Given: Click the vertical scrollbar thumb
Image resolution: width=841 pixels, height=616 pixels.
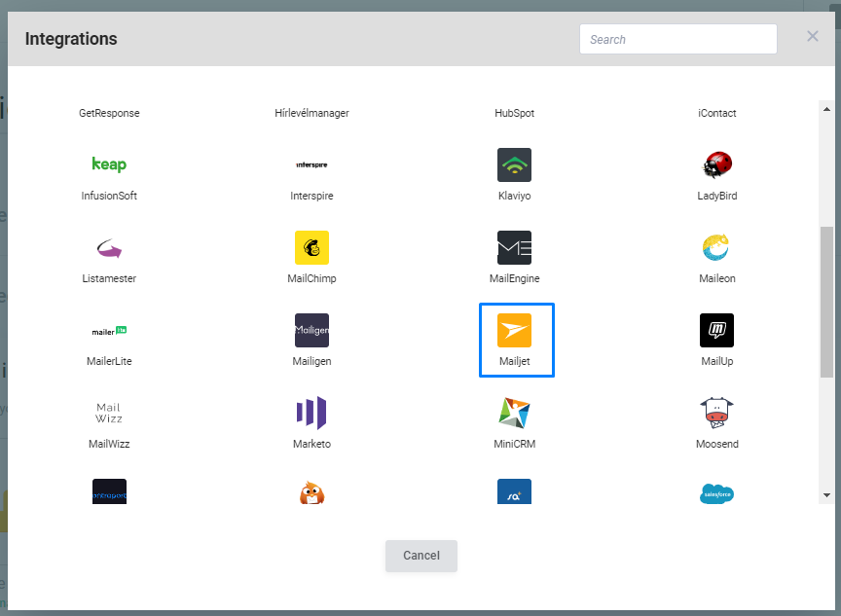Looking at the screenshot, I should point(826,302).
